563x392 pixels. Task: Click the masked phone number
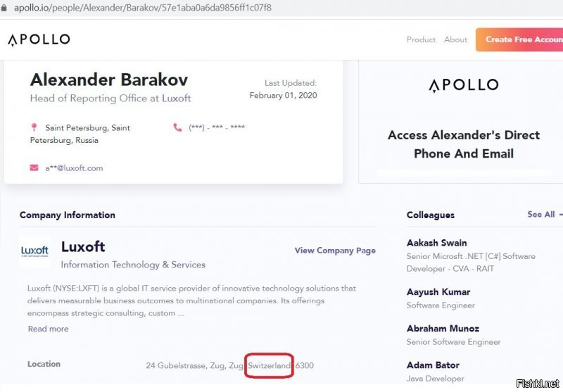pyautogui.click(x=217, y=127)
